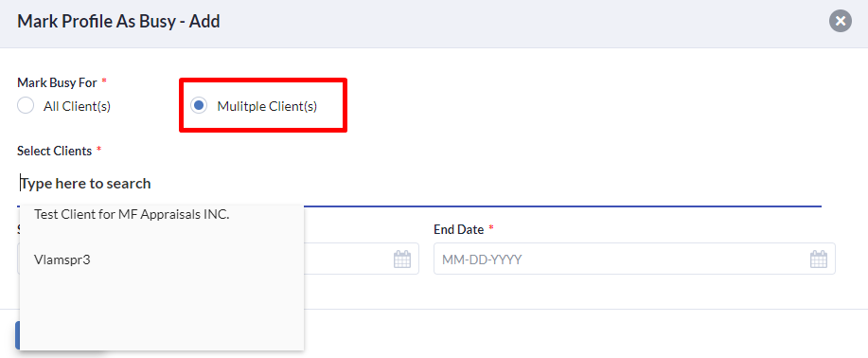Click the All Client(s) label text

77,106
